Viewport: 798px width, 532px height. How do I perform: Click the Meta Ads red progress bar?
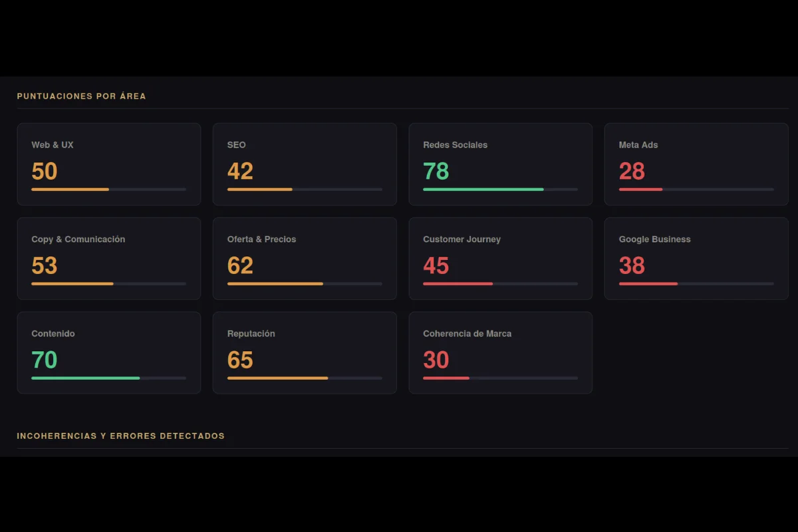696,190
